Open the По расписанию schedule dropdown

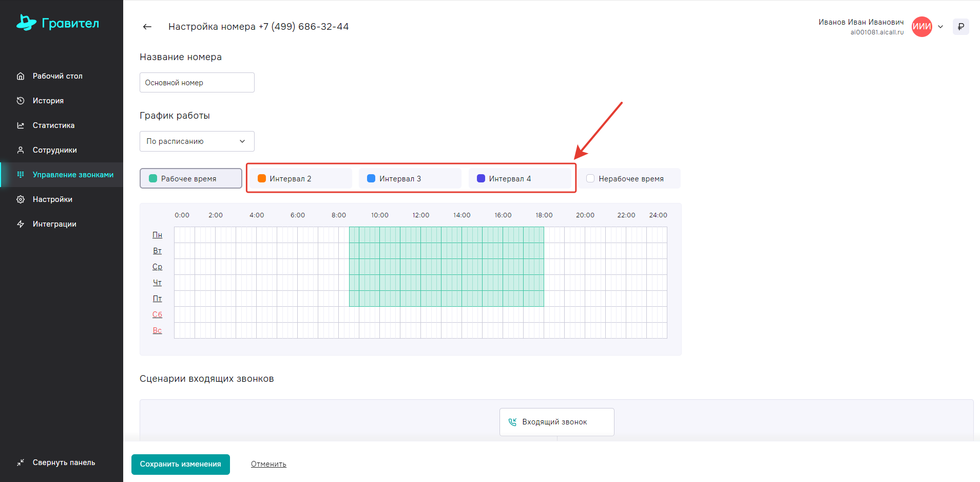[197, 141]
